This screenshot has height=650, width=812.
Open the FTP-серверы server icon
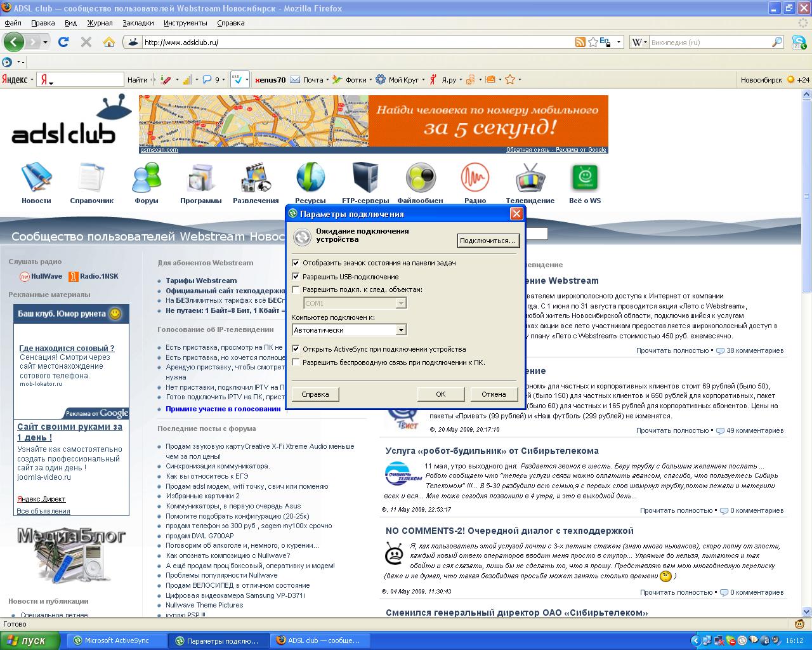pyautogui.click(x=365, y=178)
